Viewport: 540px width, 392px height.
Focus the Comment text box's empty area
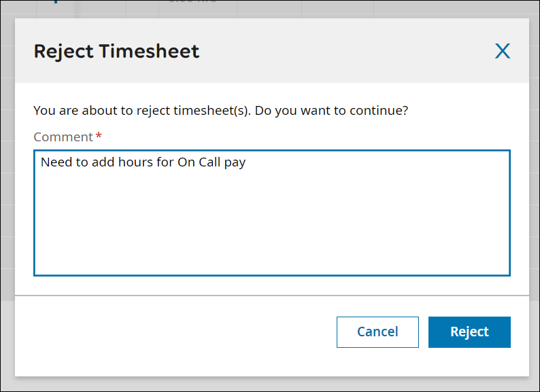(272, 224)
